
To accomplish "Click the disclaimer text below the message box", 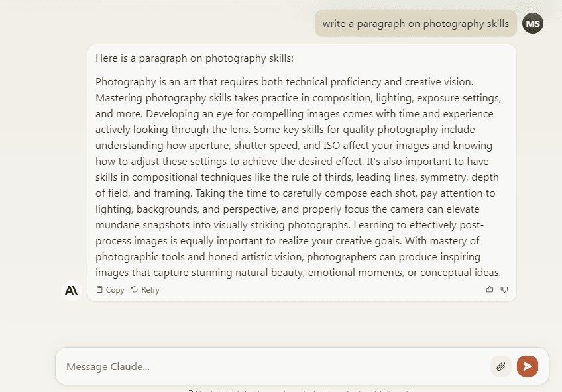I will 302,391.
